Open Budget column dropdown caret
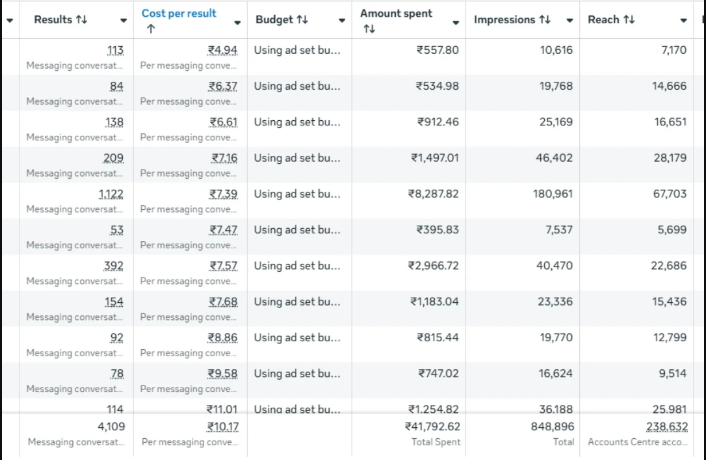The image size is (706, 460). [342, 20]
